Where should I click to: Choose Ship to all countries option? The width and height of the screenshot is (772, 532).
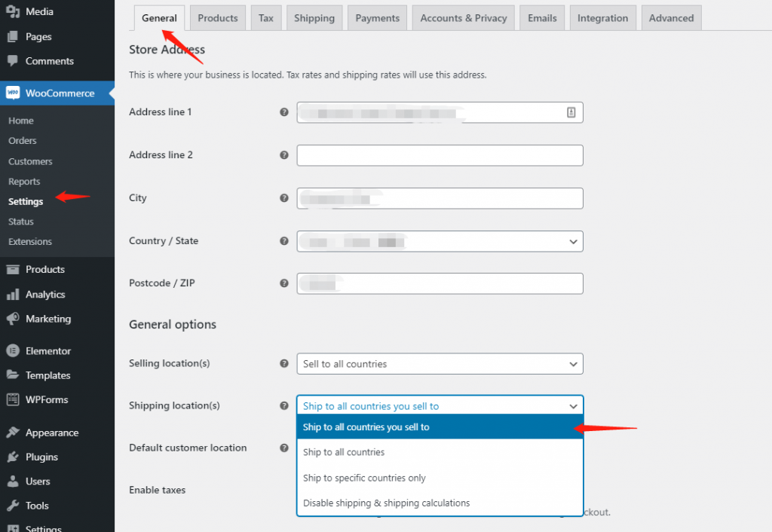[x=440, y=452]
